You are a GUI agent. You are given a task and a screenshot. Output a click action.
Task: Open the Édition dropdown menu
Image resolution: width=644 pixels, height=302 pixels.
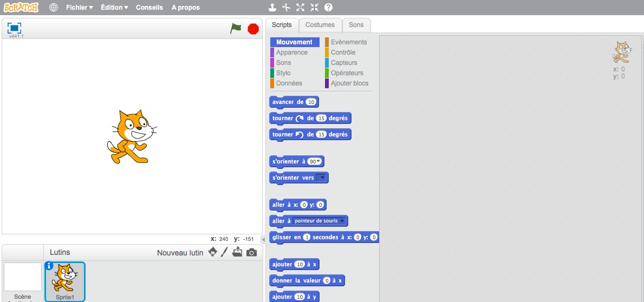[114, 8]
